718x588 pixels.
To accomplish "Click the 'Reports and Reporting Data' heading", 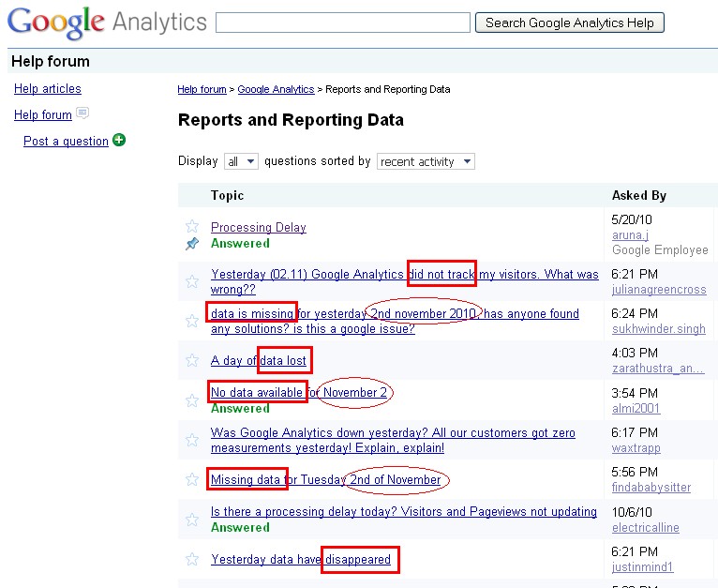I will 291,120.
